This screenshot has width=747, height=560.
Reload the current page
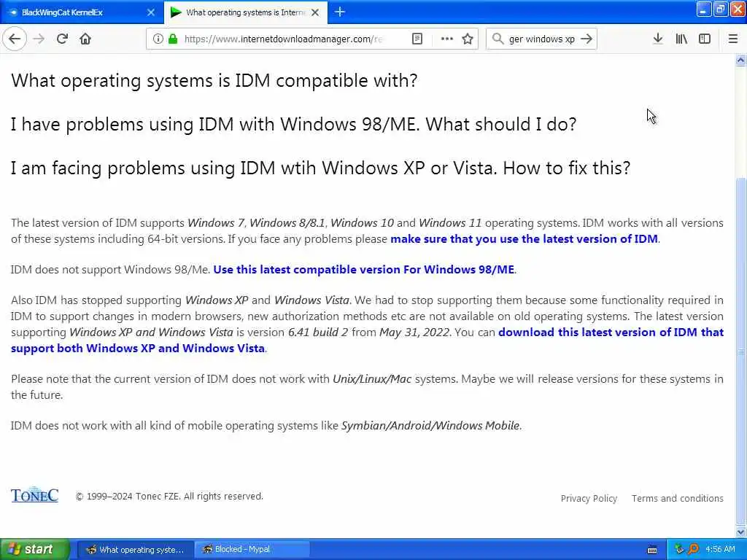tap(62, 39)
